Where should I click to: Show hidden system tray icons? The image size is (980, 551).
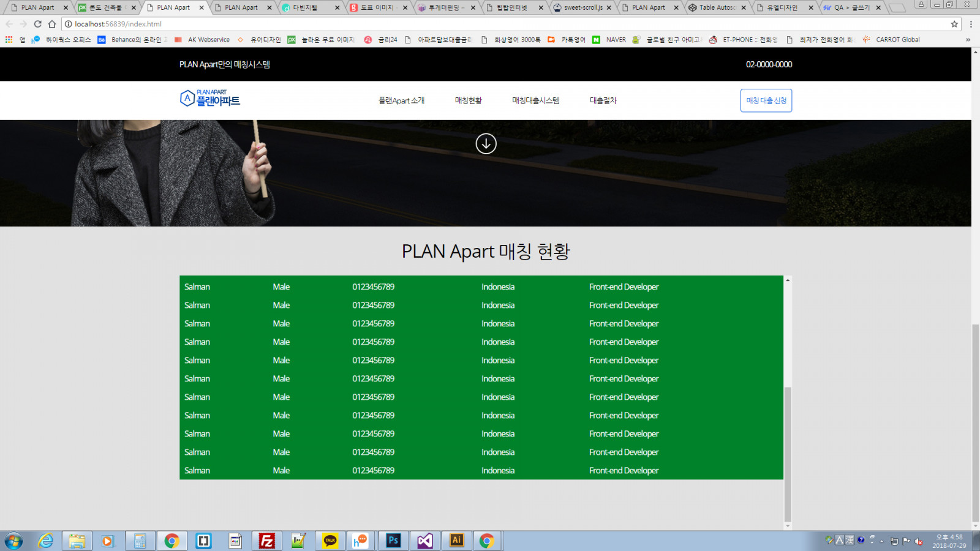pyautogui.click(x=882, y=541)
